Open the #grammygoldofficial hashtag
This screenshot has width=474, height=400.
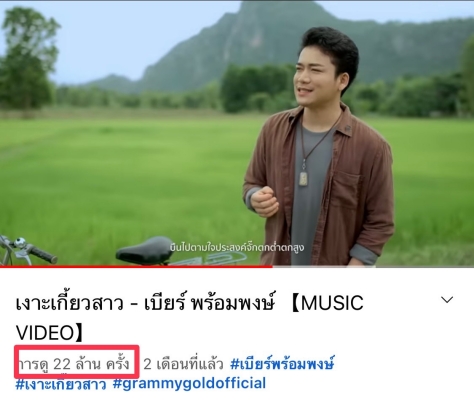click(189, 384)
